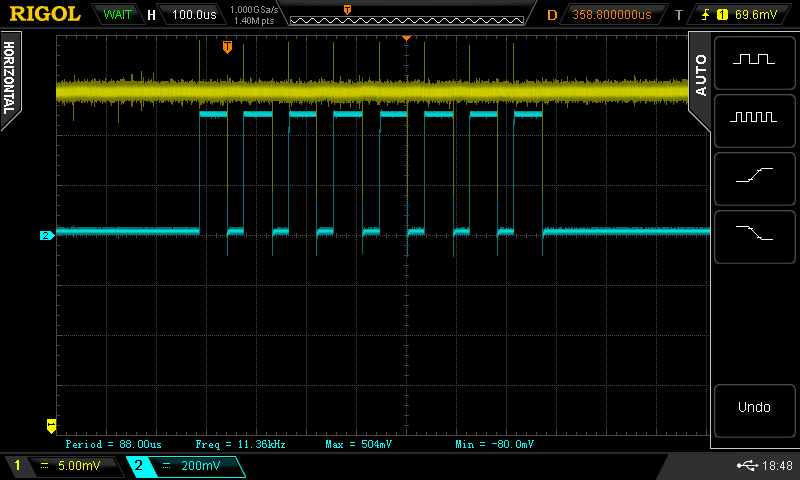Open the 358.800000us delay setting
Screen dimensions: 800x480
click(x=611, y=15)
